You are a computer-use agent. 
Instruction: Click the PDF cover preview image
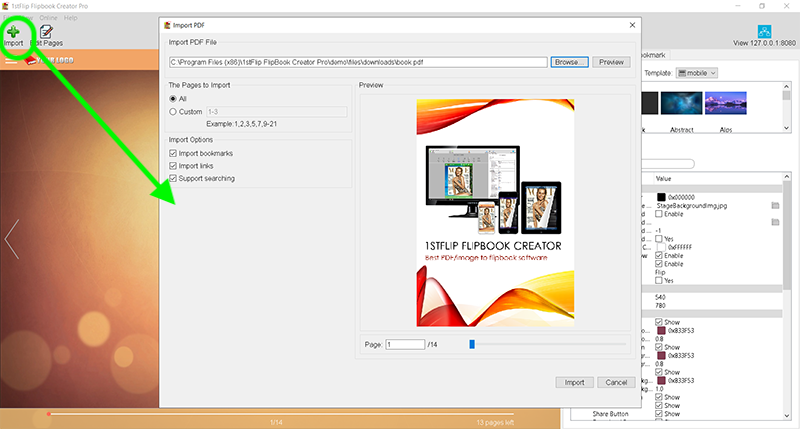495,213
